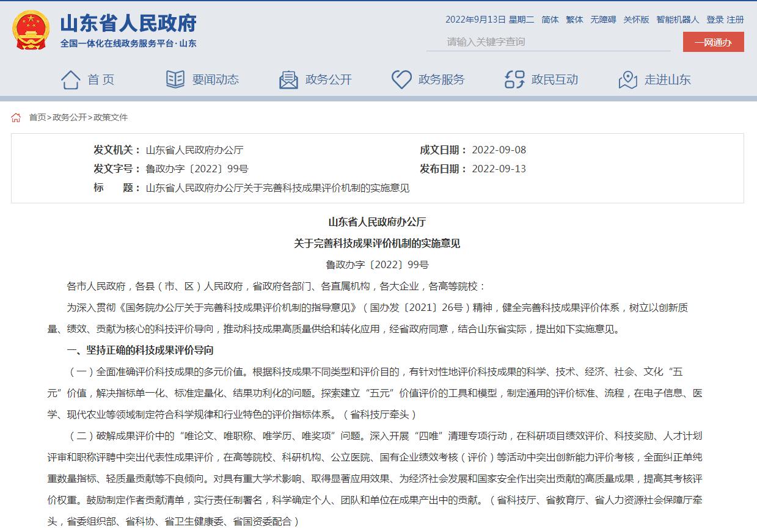
Task: Click the red 一网通办 button
Action: (713, 42)
